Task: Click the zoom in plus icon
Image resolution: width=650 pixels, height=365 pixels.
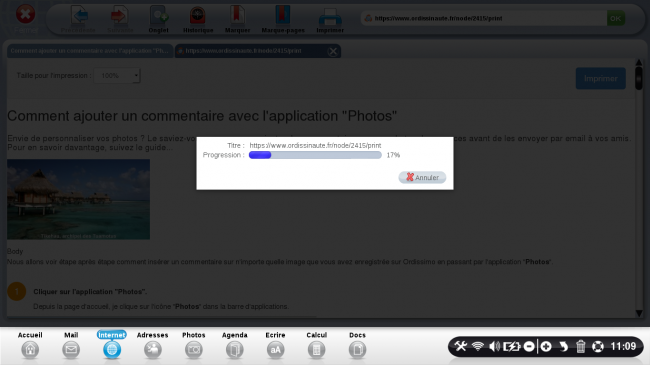Action: pyautogui.click(x=546, y=346)
